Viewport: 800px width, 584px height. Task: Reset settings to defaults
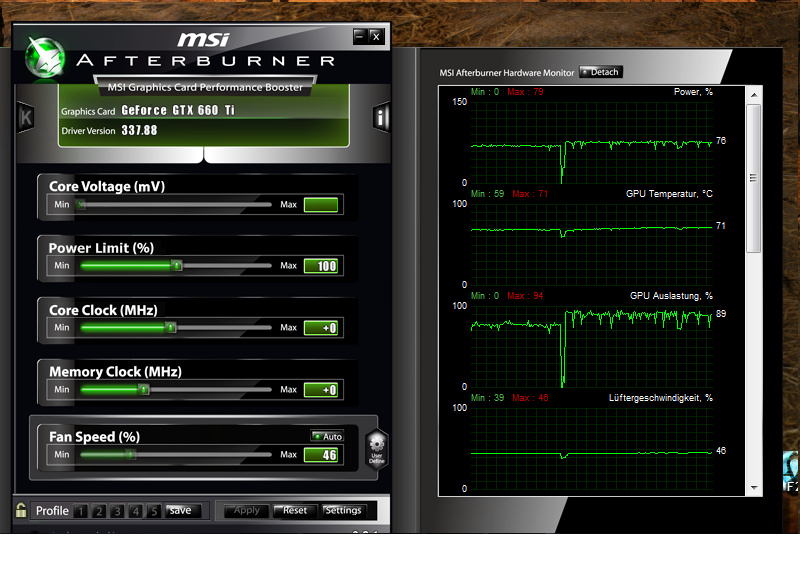coord(295,511)
